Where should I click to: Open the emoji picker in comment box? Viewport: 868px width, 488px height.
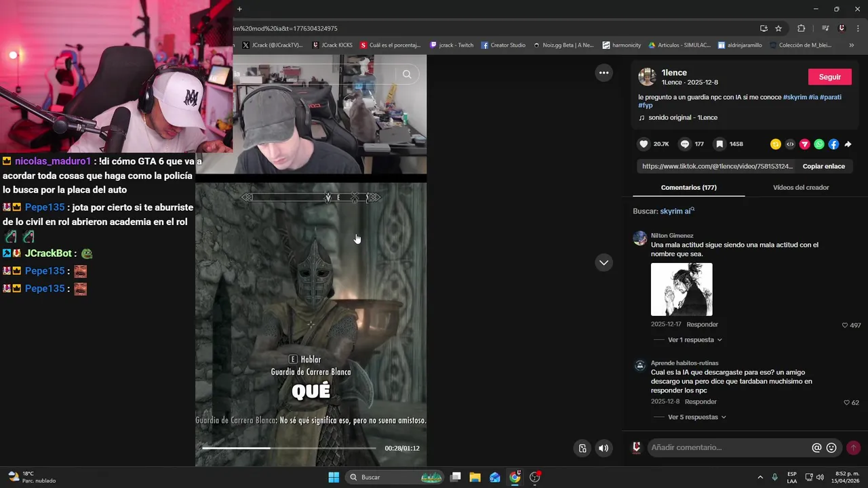(x=831, y=448)
